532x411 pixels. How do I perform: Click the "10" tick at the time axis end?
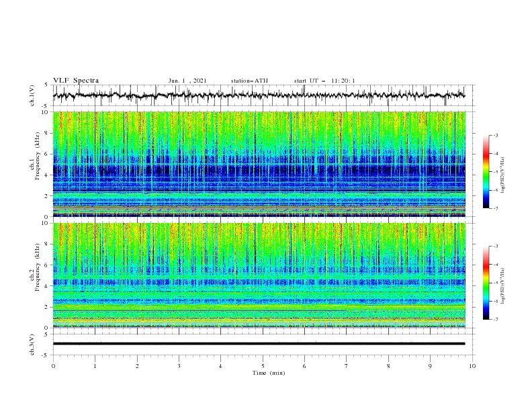click(472, 366)
